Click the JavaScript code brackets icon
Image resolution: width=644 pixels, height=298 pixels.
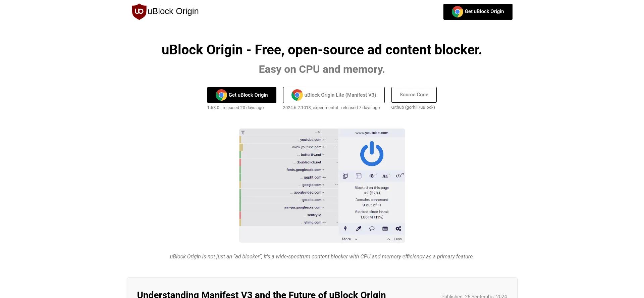(x=399, y=176)
